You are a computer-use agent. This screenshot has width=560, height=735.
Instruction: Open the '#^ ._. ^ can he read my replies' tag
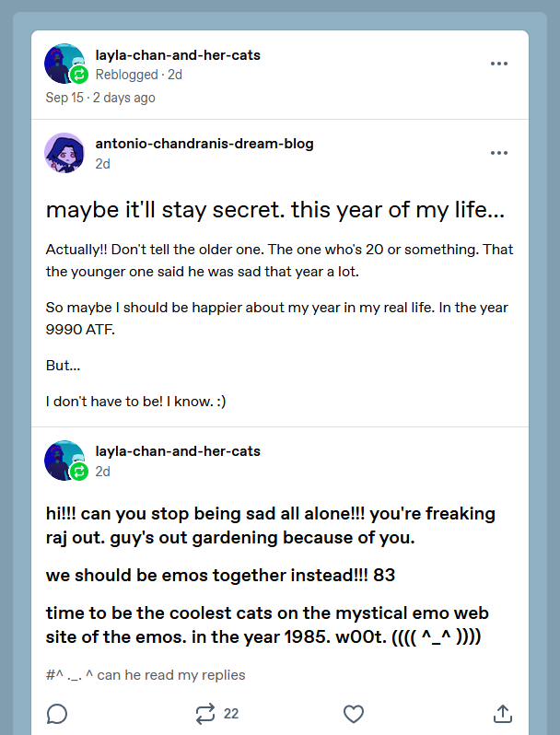[146, 675]
